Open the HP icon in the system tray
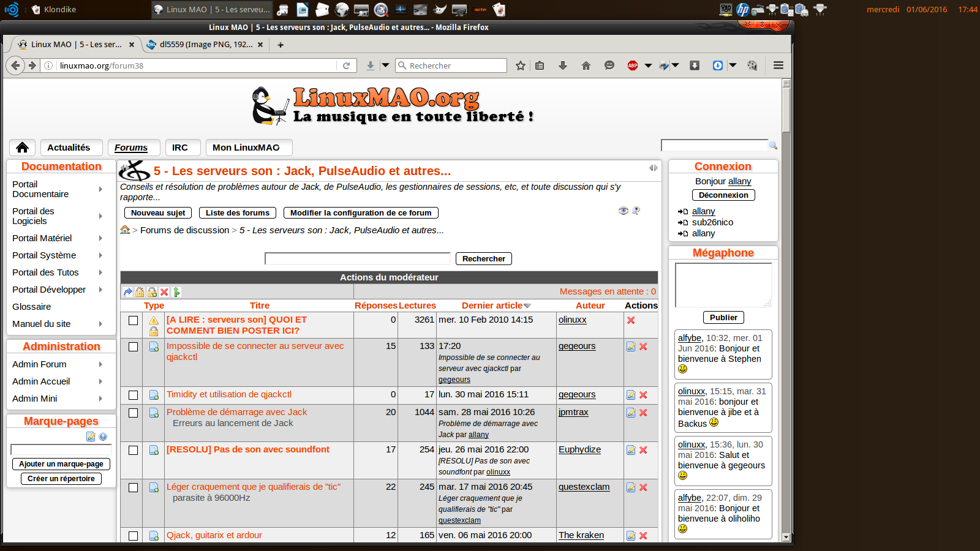The image size is (980, 551). [x=742, y=9]
